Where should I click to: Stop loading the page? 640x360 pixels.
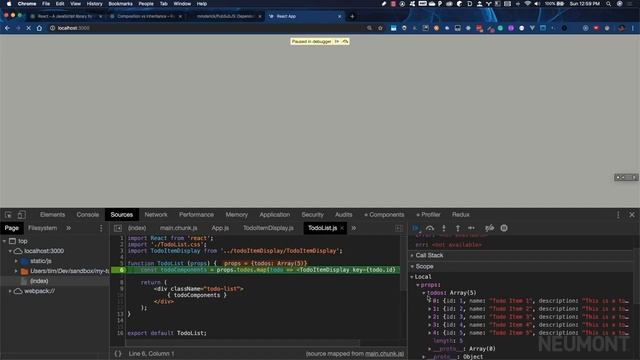point(29,28)
